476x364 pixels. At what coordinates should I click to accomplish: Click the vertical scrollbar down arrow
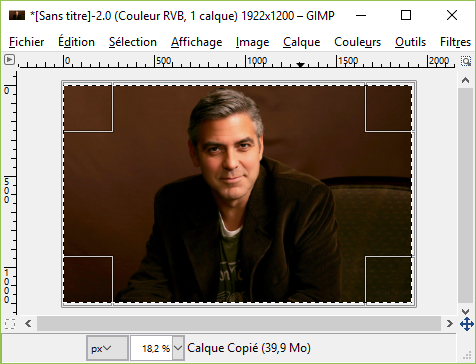[x=465, y=311]
